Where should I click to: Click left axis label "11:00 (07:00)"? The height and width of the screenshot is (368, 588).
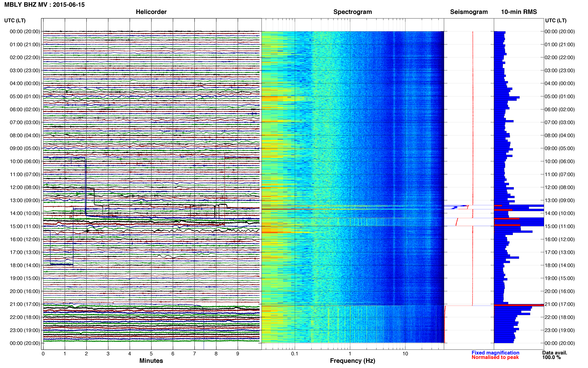coord(25,174)
